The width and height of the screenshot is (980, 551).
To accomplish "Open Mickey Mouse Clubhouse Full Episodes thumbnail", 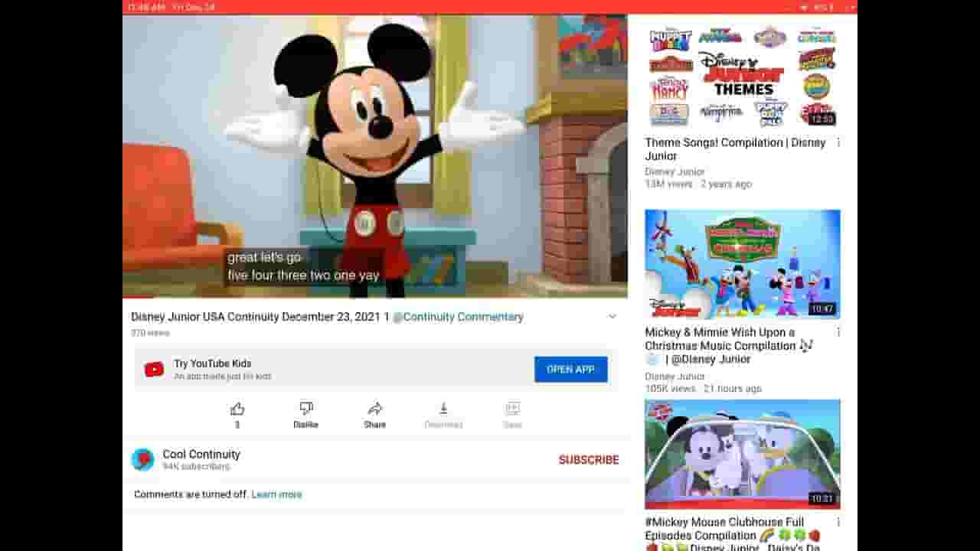I will [x=743, y=454].
